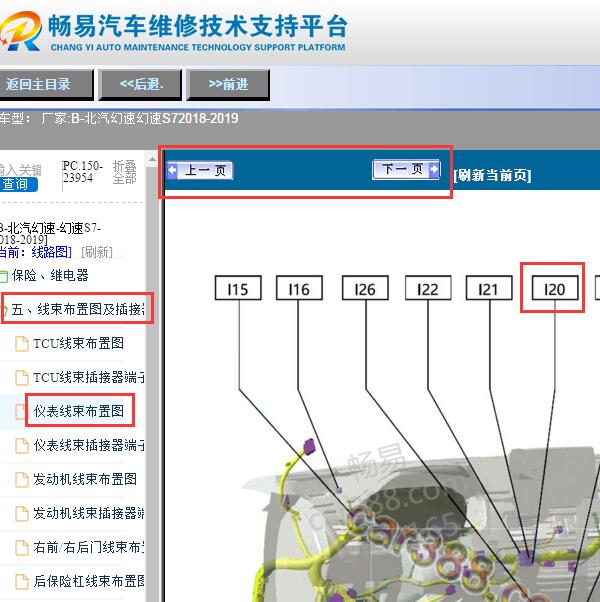
Task: Click document icon beside 后保险杠线束布置图
Action: [x=21, y=582]
